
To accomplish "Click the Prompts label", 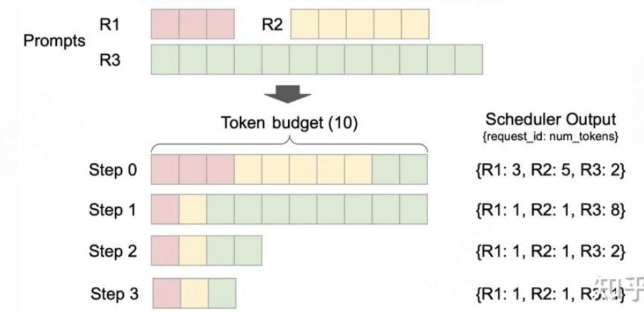I will point(54,41).
